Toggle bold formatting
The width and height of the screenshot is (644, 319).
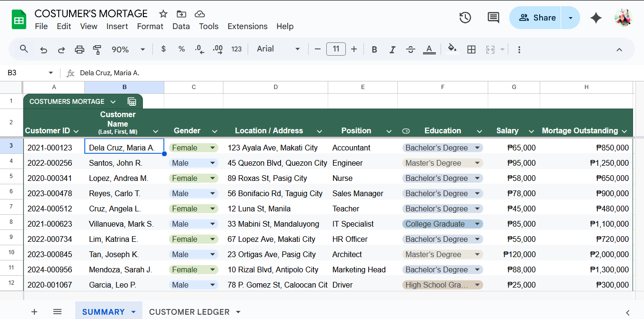[x=374, y=49]
